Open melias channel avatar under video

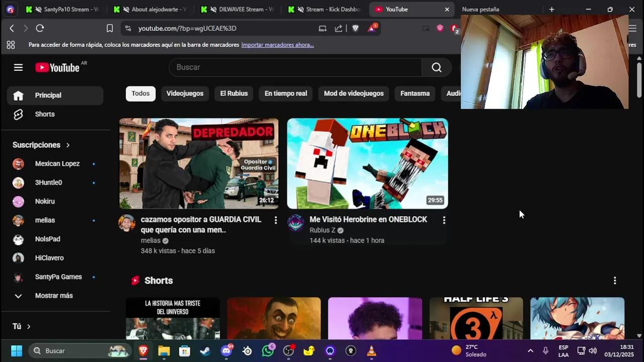127,223
